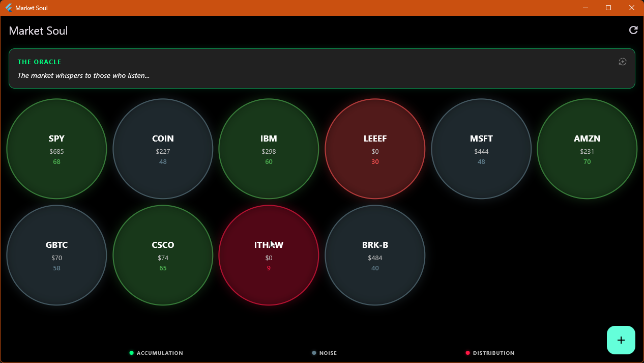Click the Market Soul page heading
The image size is (644, 363).
38,31
